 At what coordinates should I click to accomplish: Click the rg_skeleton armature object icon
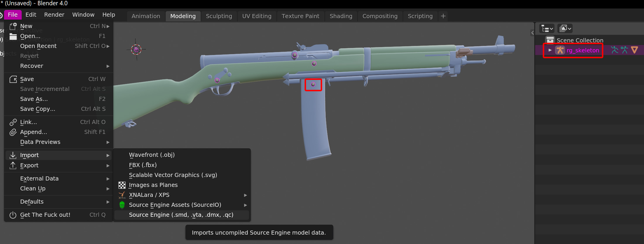[x=560, y=50]
